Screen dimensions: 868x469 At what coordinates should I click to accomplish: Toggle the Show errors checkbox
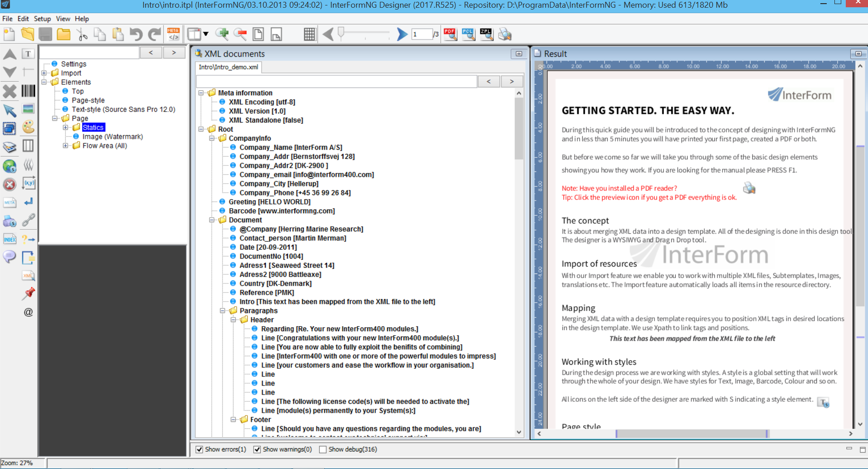199,449
